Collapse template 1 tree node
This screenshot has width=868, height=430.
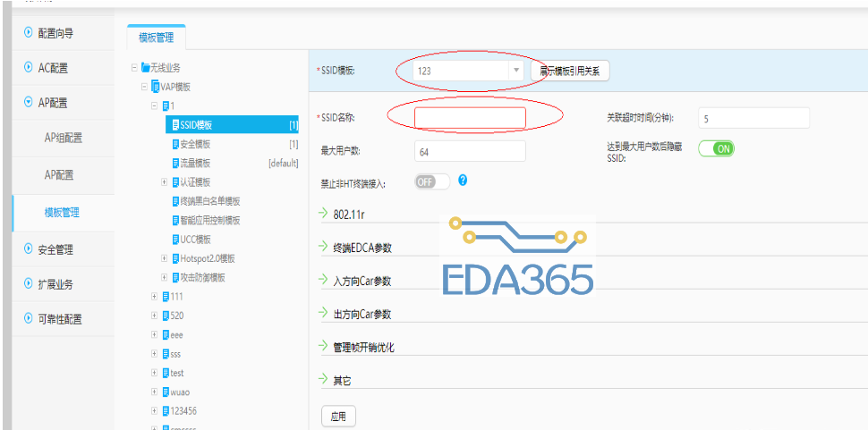[x=155, y=105]
